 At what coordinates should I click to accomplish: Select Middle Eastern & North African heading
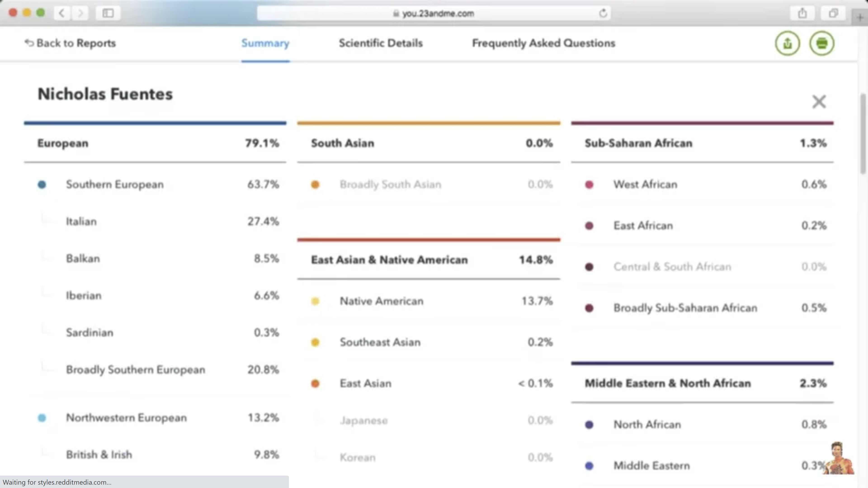(668, 383)
